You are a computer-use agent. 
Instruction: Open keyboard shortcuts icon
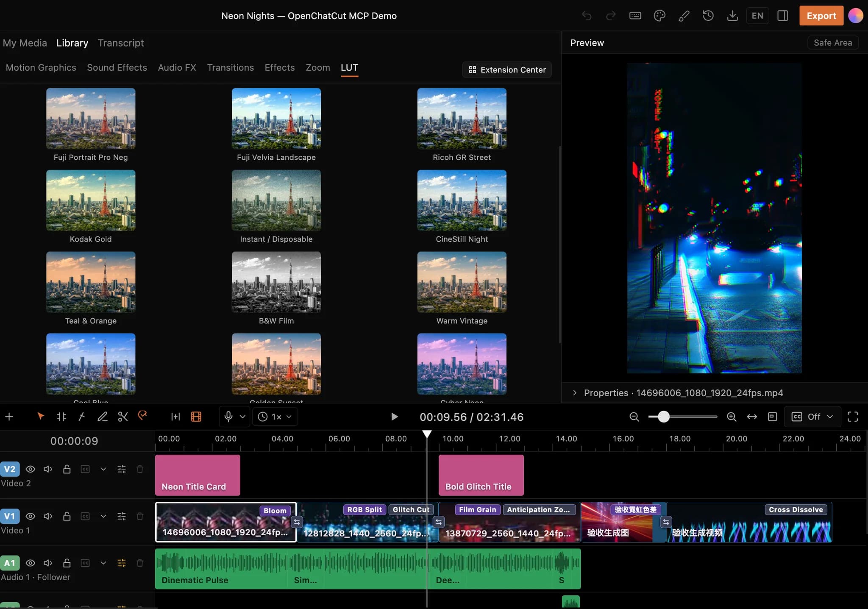[635, 16]
